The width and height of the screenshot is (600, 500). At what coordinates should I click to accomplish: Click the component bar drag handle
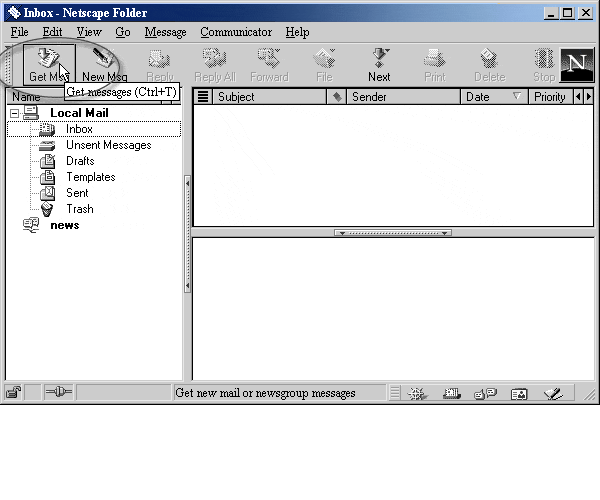[x=395, y=393]
